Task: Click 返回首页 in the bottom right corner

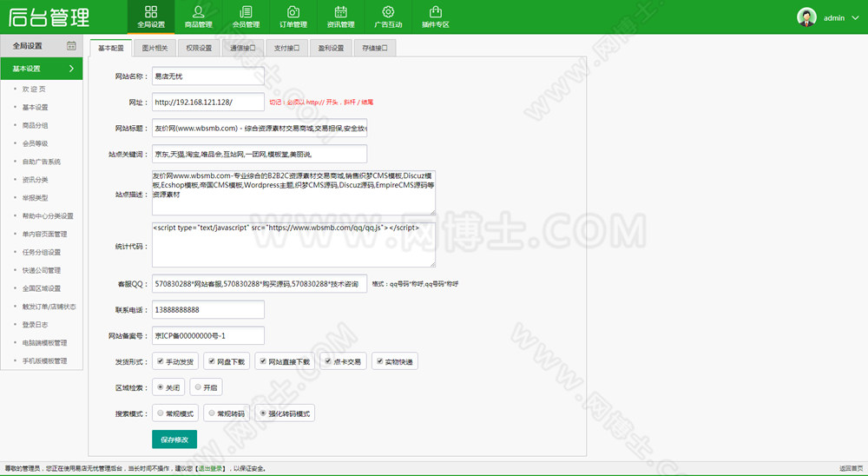Action: click(x=851, y=469)
